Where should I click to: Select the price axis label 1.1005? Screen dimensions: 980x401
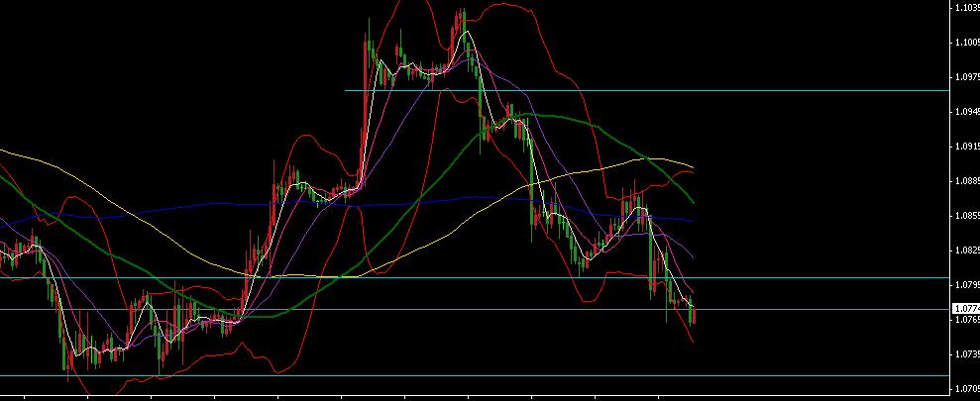[967, 43]
